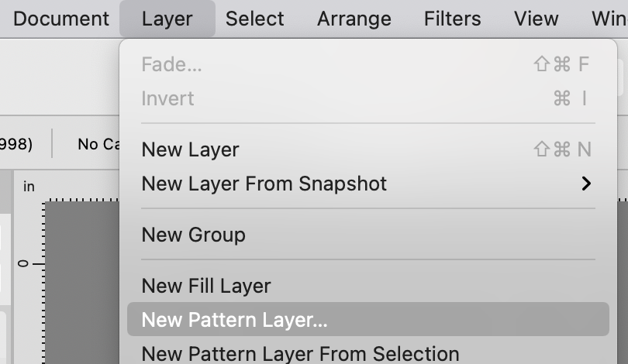Click the "No Ca" toolbar label
Screen dimensions: 628x364
point(98,144)
